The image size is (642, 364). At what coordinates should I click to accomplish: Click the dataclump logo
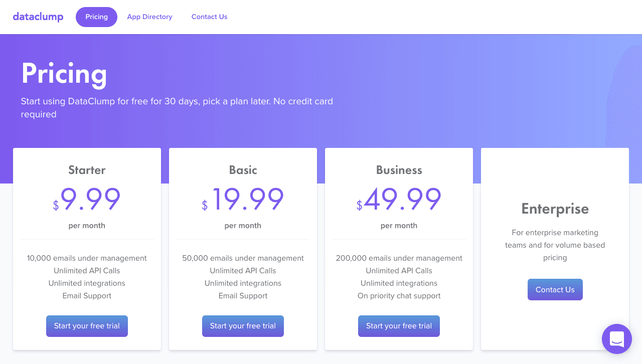[38, 17]
